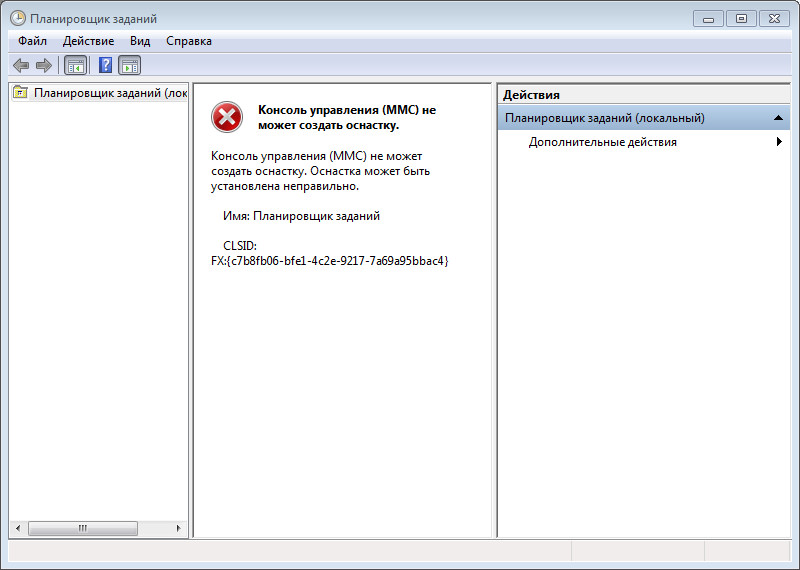Click the red error cross icon
Screen dimensions: 800x570
[x=227, y=117]
